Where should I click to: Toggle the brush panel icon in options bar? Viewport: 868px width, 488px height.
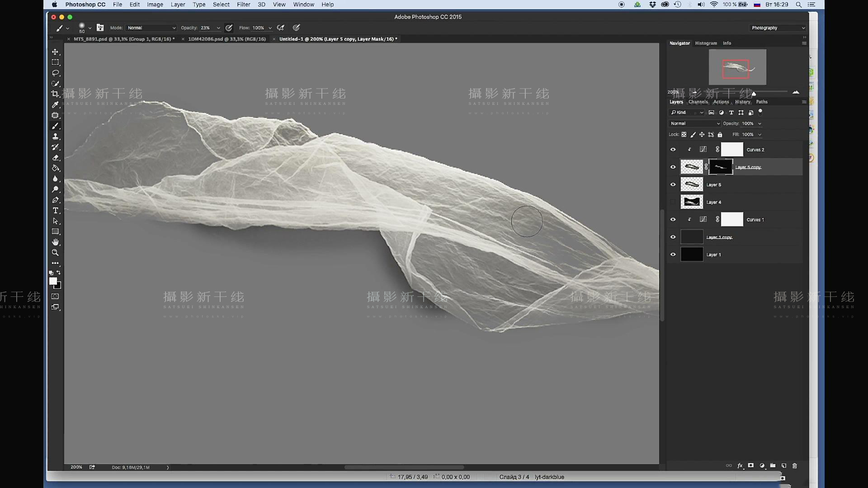pos(100,28)
